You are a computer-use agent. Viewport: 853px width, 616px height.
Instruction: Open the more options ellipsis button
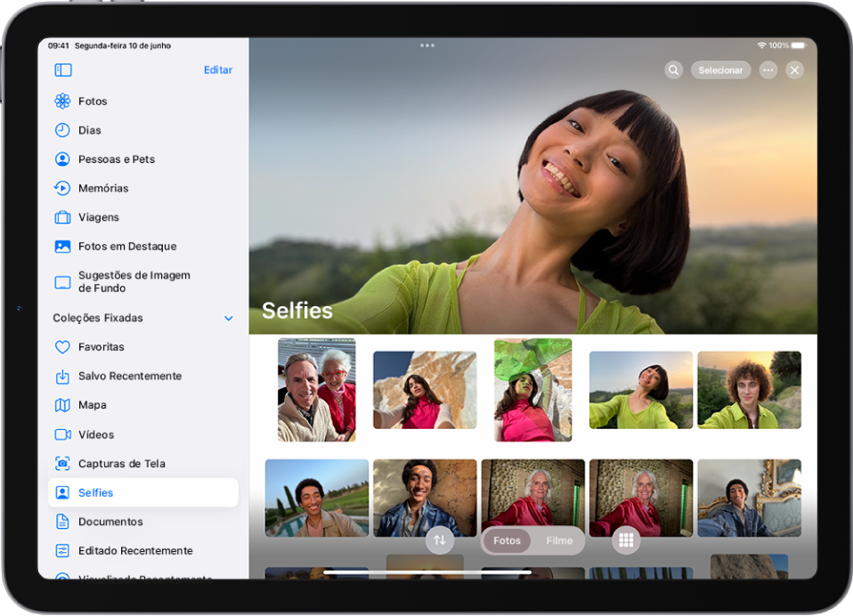tap(768, 70)
